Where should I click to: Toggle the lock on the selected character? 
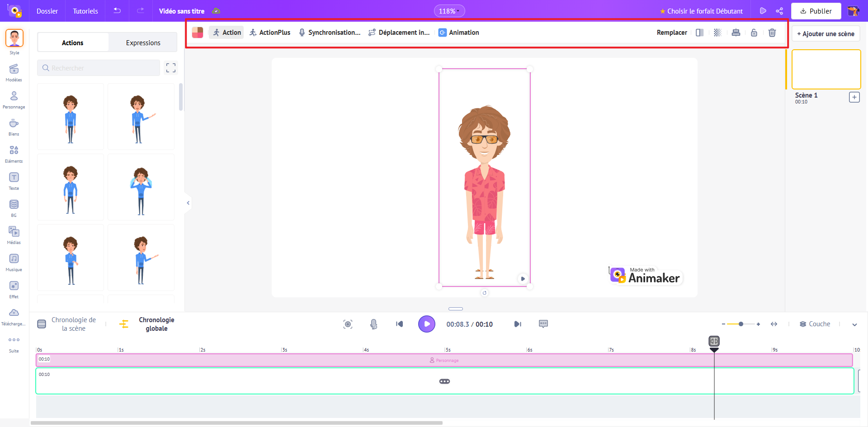click(x=754, y=33)
